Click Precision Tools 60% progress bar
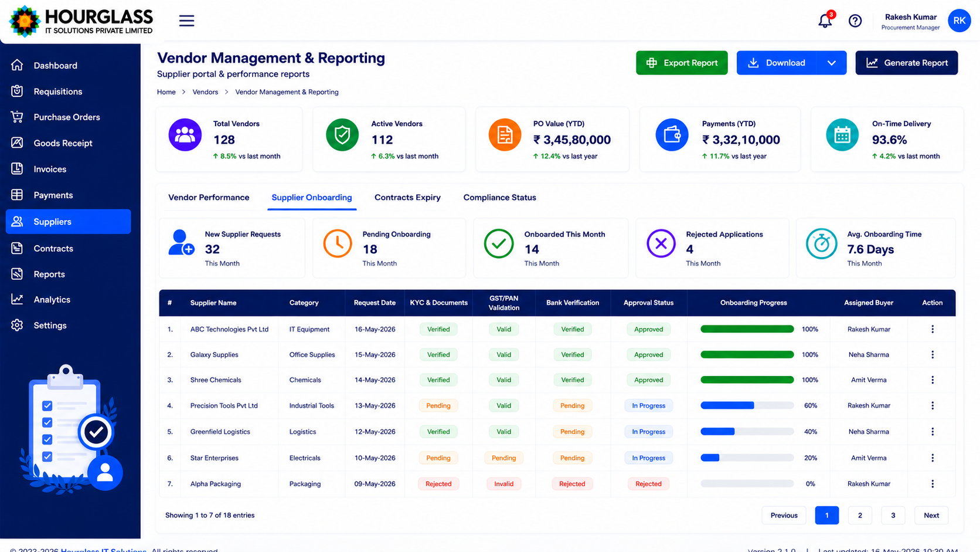Viewport: 980px width, 552px height. click(747, 405)
